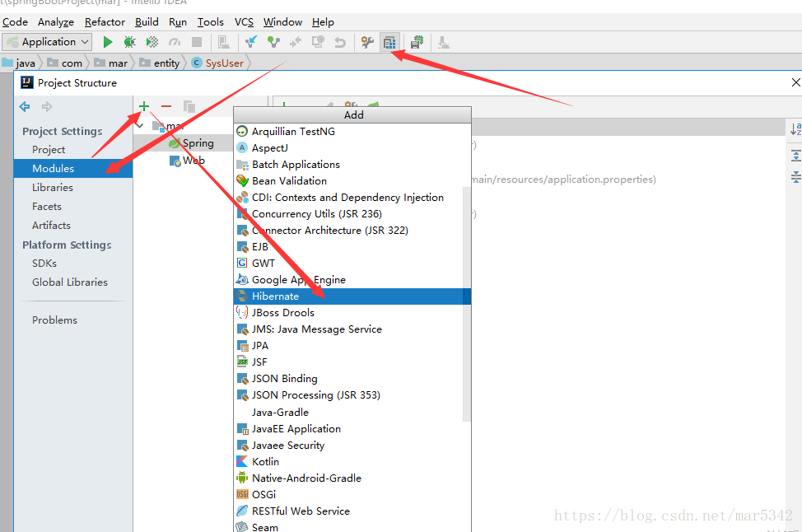Choose RESTful Web Service from the Add popup
This screenshot has width=802, height=532.
click(352, 511)
